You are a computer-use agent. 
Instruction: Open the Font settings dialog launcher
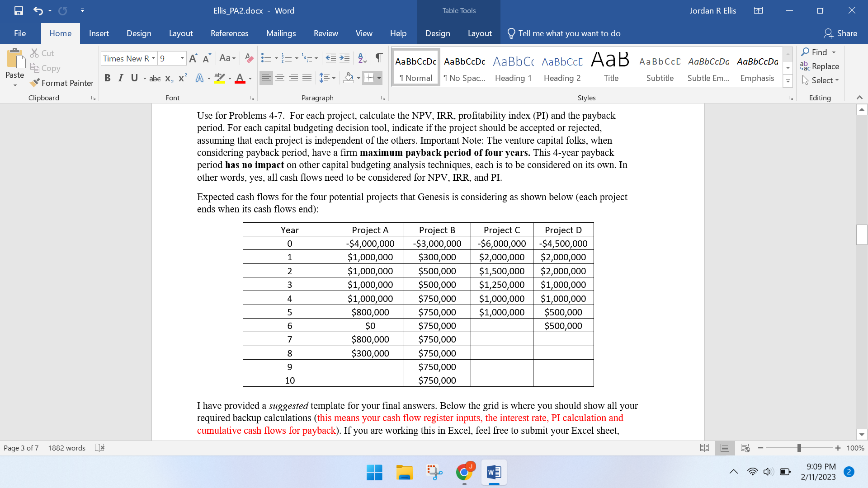pyautogui.click(x=252, y=97)
